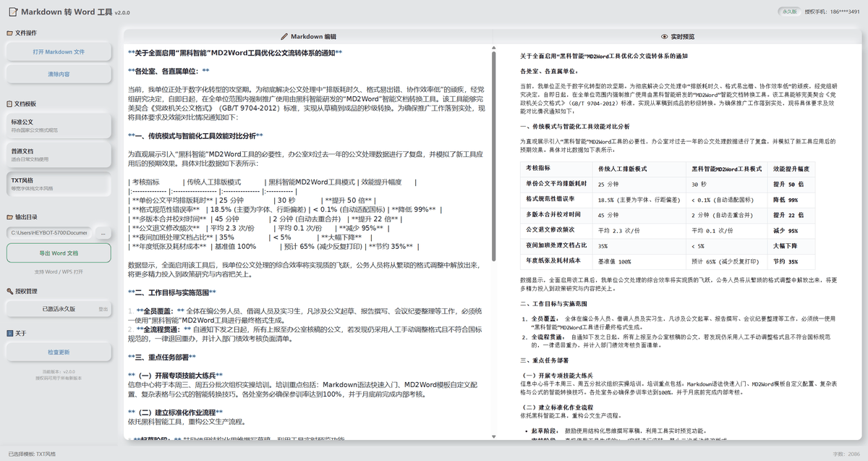Click 已激活永久版 license status
The height and width of the screenshot is (461, 868).
[59, 309]
